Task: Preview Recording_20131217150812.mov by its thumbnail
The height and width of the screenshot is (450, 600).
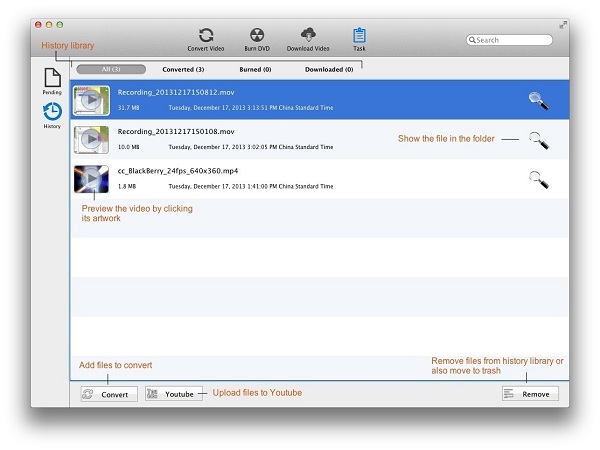Action: pos(91,101)
